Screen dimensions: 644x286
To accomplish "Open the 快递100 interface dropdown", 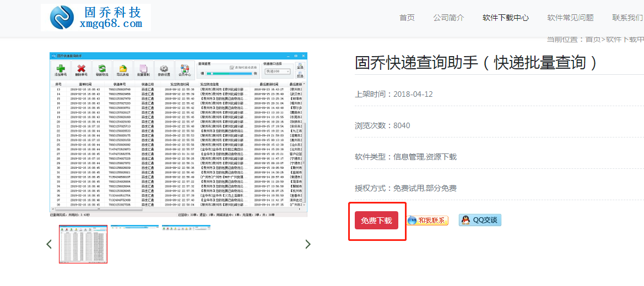I will (278, 71).
